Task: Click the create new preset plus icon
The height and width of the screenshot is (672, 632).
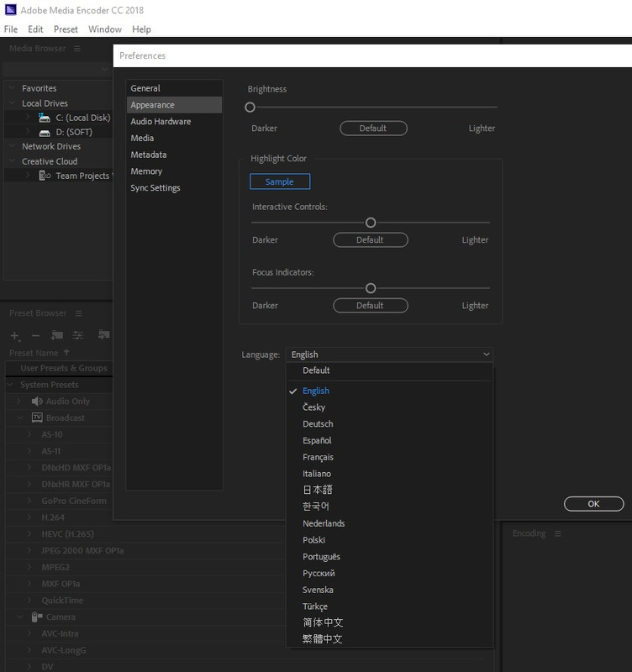Action: point(14,335)
